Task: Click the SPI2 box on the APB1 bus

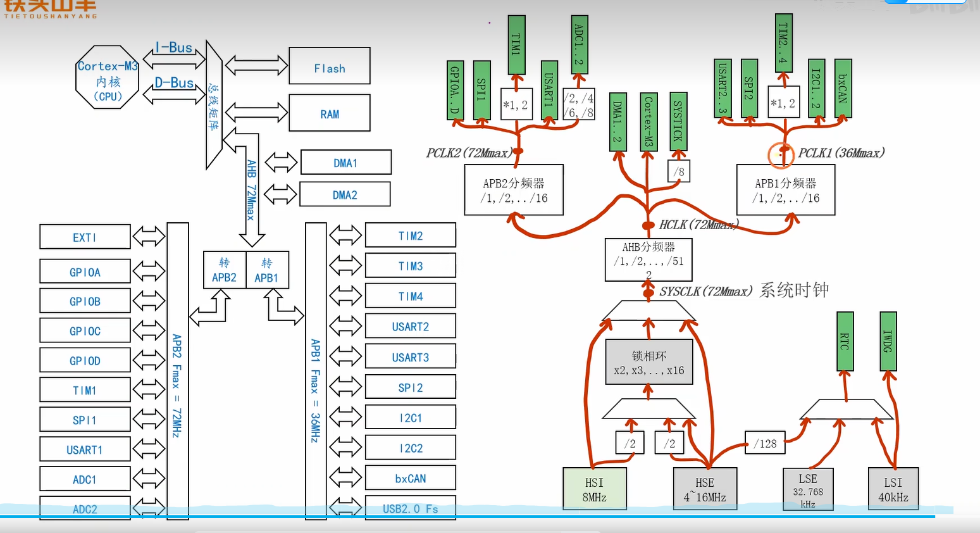Action: pos(411,387)
